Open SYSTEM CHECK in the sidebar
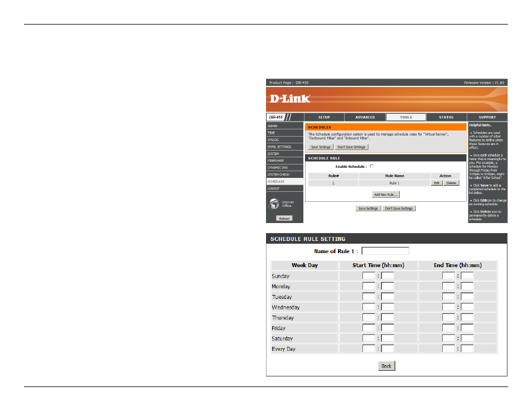Image resolution: width=532 pixels, height=411 pixels. click(x=284, y=175)
